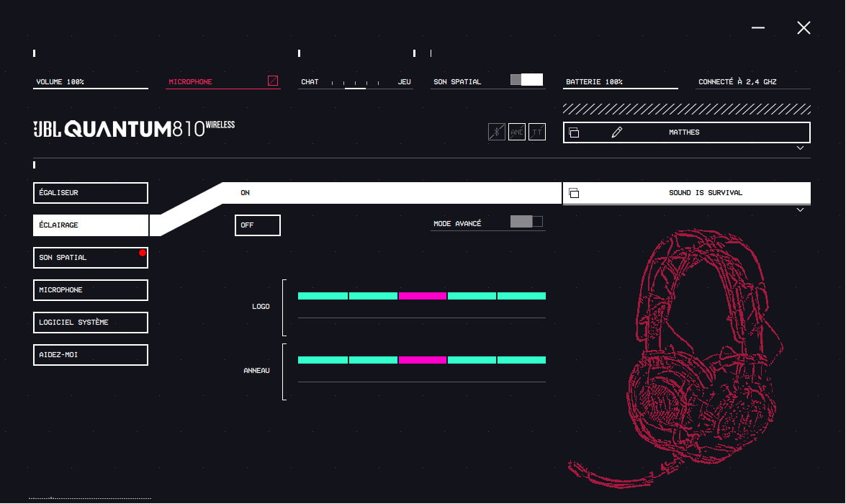Toggle the Mode Avancé switch
The width and height of the screenshot is (846, 504).
click(526, 221)
